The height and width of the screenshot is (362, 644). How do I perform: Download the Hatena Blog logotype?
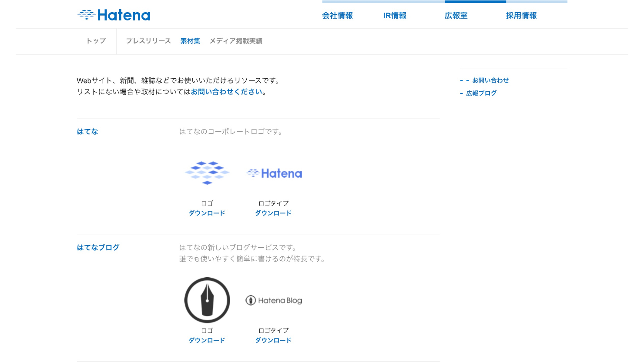pos(273,340)
